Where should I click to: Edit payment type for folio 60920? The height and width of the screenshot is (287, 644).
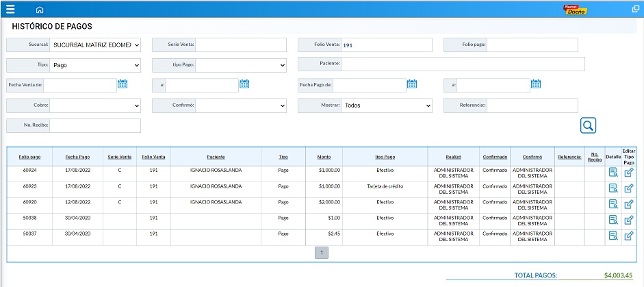(629, 204)
